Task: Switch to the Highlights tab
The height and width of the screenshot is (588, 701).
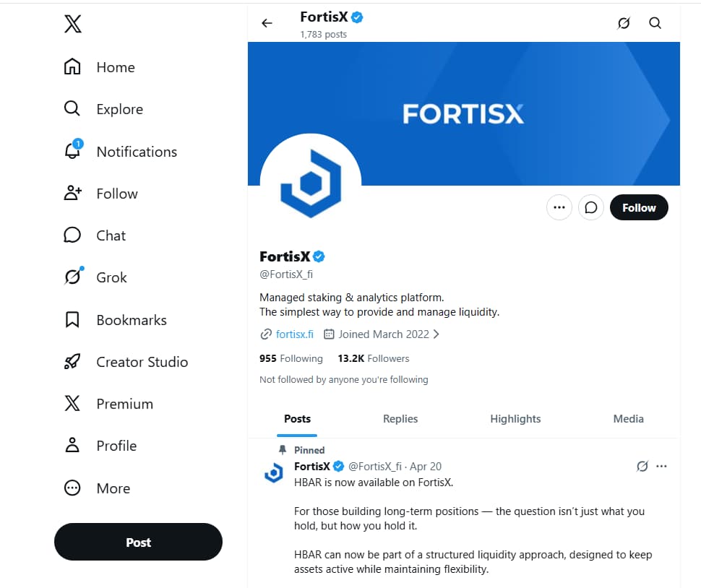Action: 515,419
